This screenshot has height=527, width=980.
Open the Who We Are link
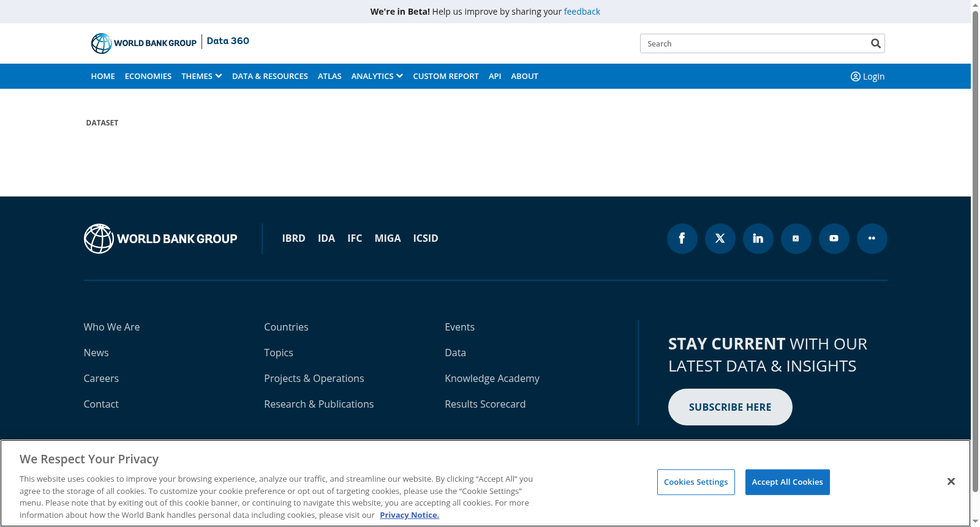tap(112, 327)
